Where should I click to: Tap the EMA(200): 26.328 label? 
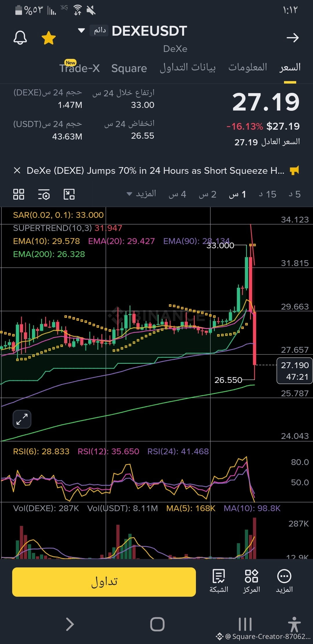(49, 254)
